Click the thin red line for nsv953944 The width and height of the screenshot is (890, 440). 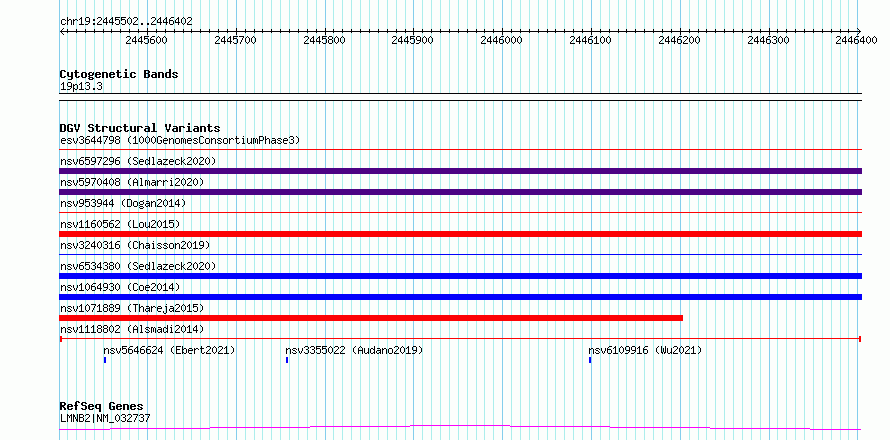click(460, 212)
